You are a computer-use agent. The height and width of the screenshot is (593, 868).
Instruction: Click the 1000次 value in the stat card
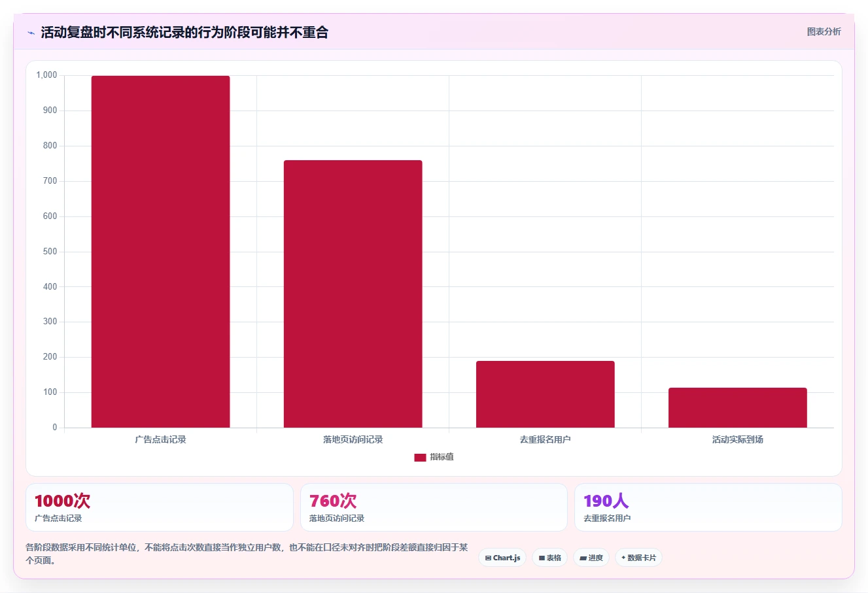pyautogui.click(x=62, y=501)
